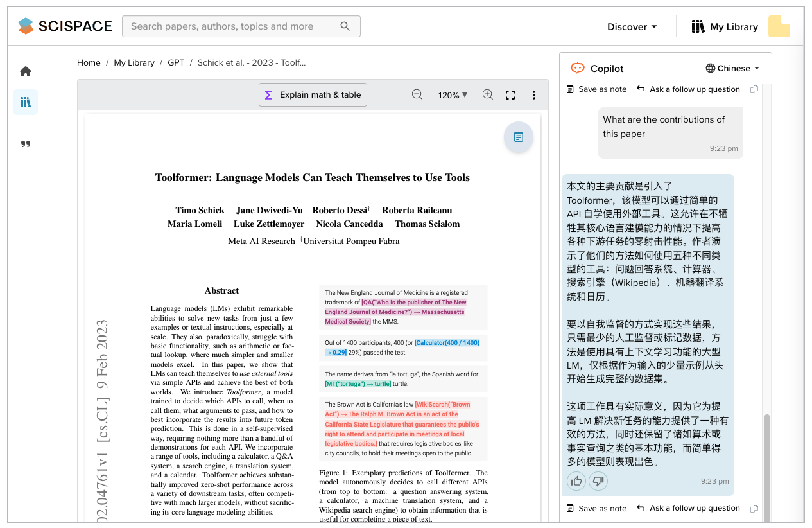Click the Copilot robot icon
The height and width of the screenshot is (528, 812).
pyautogui.click(x=578, y=68)
